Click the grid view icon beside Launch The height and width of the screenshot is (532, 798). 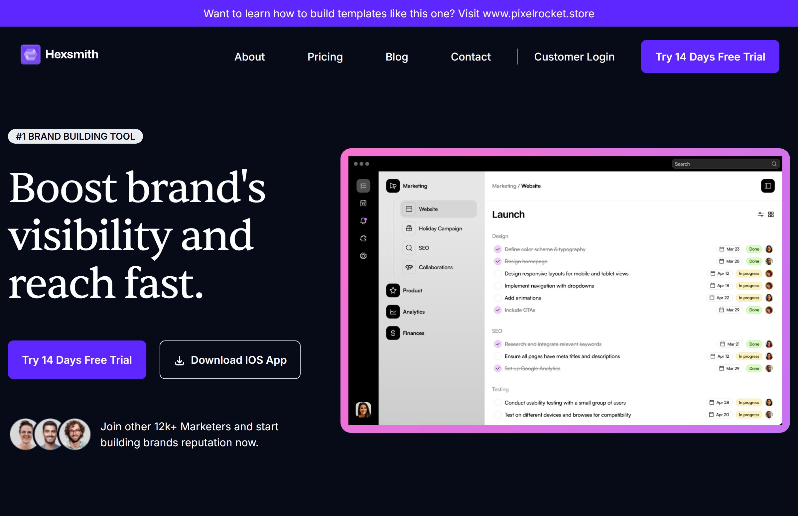(x=771, y=214)
